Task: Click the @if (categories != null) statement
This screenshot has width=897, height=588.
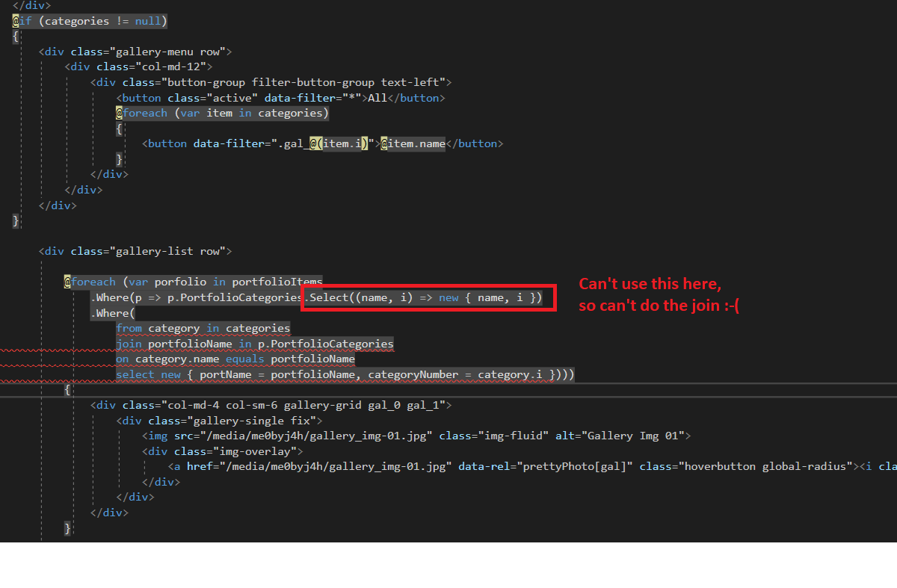Action: click(x=90, y=21)
